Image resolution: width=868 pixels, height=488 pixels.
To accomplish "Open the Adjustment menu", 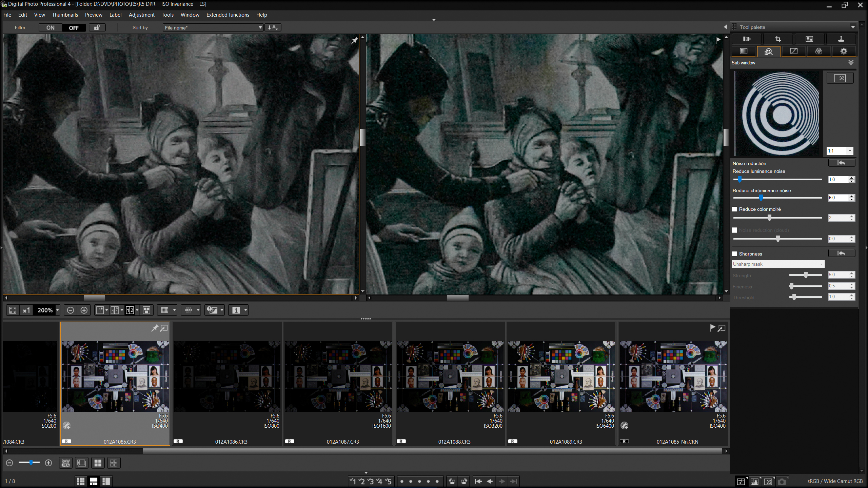I will (141, 15).
